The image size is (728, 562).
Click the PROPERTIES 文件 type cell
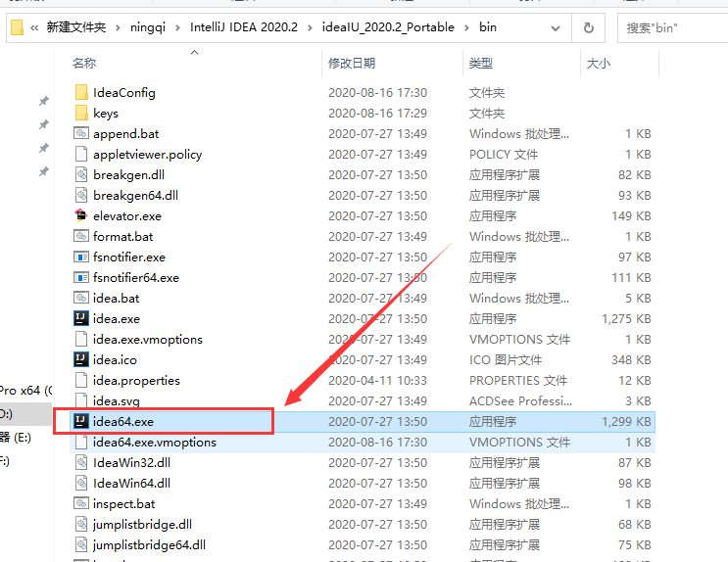coord(518,380)
